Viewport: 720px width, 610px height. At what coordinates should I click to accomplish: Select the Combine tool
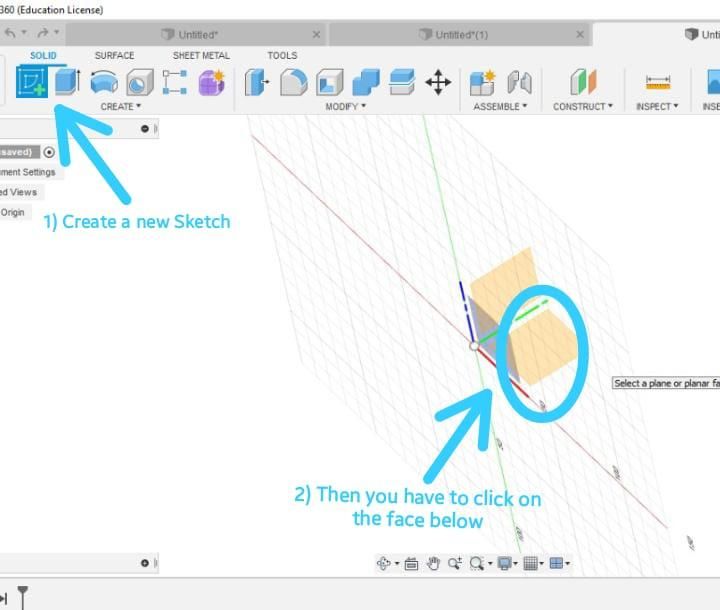coord(366,82)
